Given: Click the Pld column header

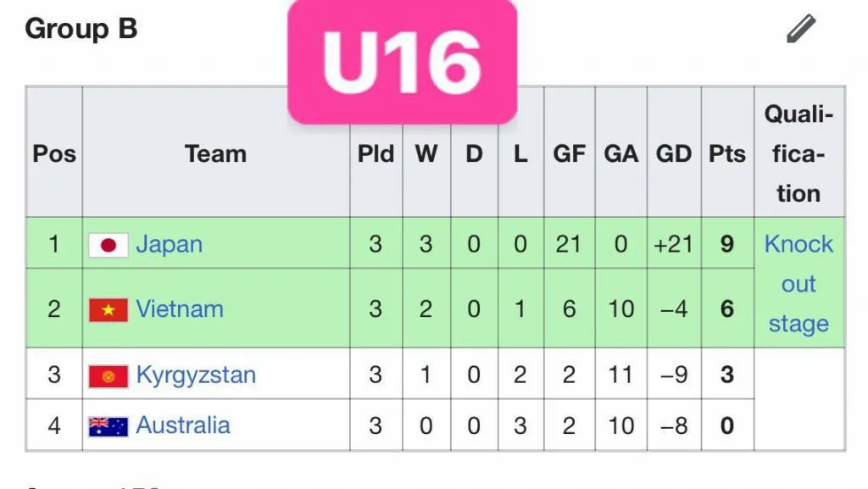Looking at the screenshot, I should [x=376, y=153].
